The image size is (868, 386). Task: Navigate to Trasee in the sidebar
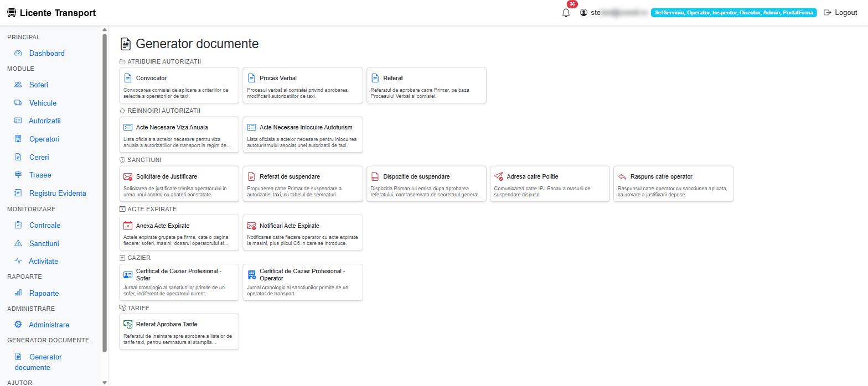click(x=40, y=175)
